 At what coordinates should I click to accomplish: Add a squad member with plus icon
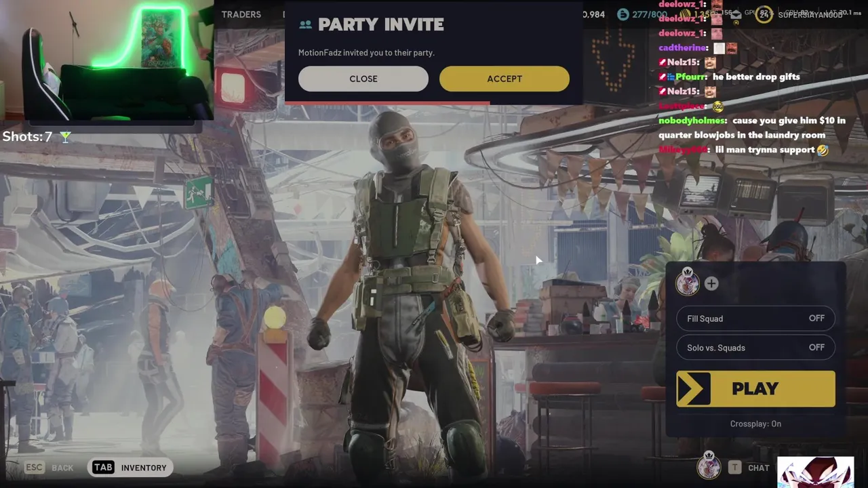(x=711, y=284)
